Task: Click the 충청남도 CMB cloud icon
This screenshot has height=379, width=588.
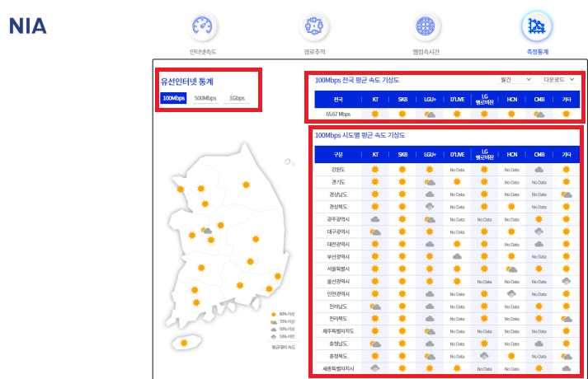Action: (539, 344)
